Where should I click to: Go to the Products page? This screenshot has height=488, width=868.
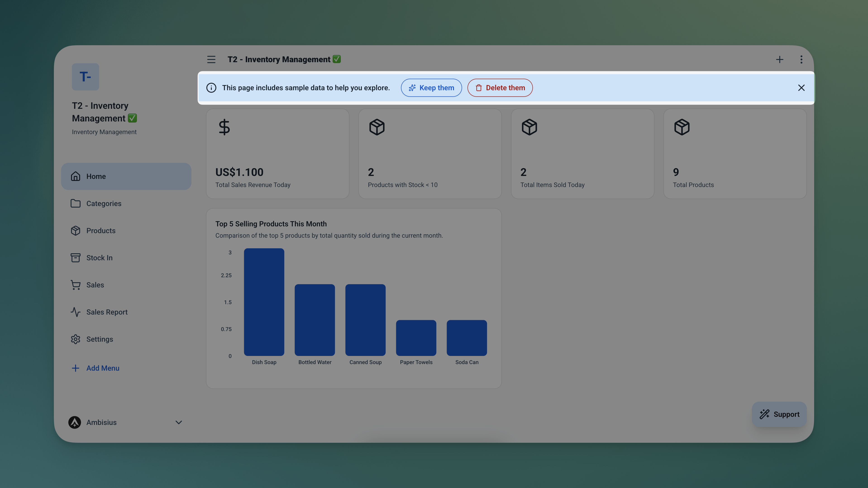101,231
